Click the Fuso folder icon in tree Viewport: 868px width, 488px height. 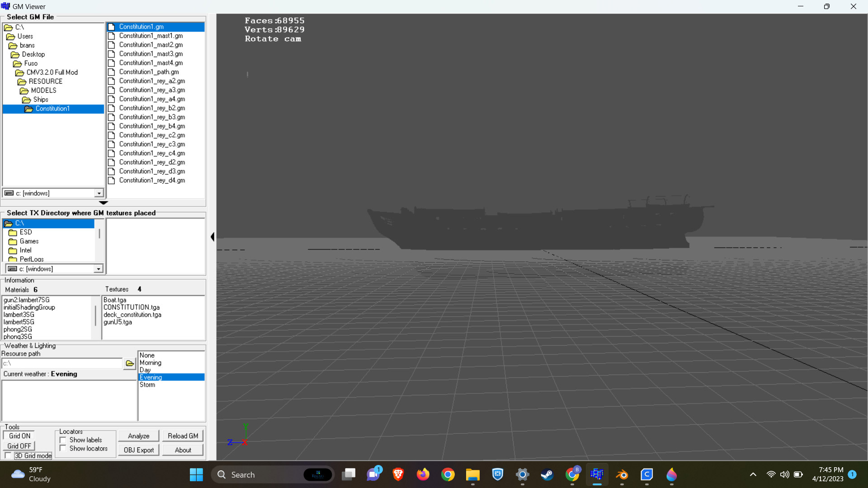pos(18,64)
